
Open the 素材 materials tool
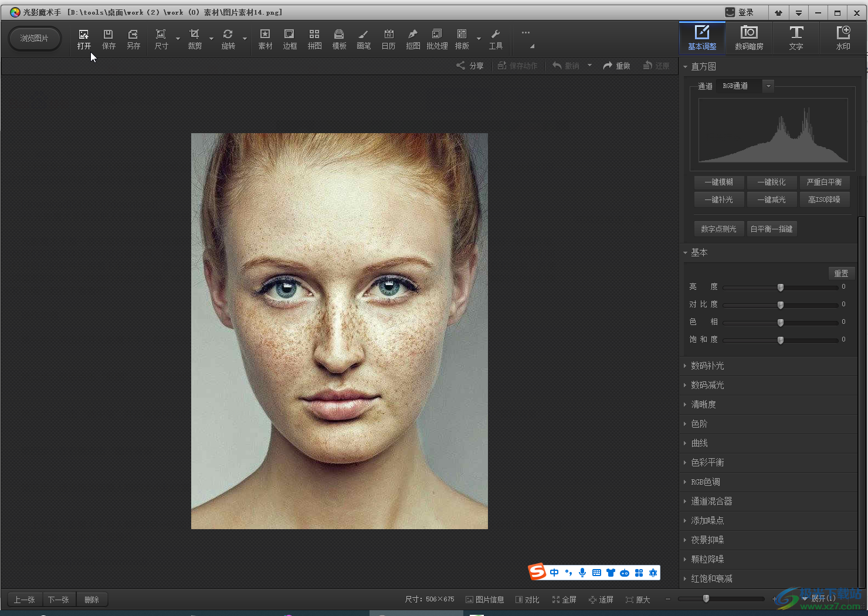point(265,39)
